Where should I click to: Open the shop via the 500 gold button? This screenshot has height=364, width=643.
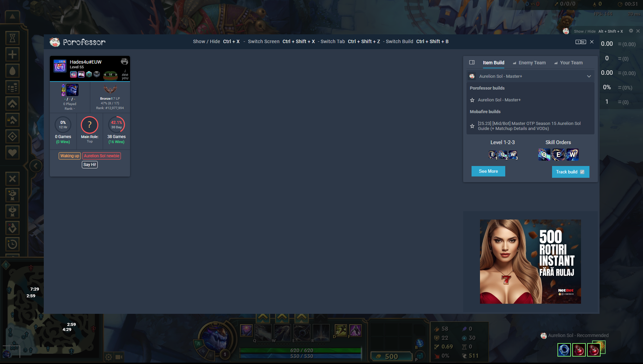point(391,356)
